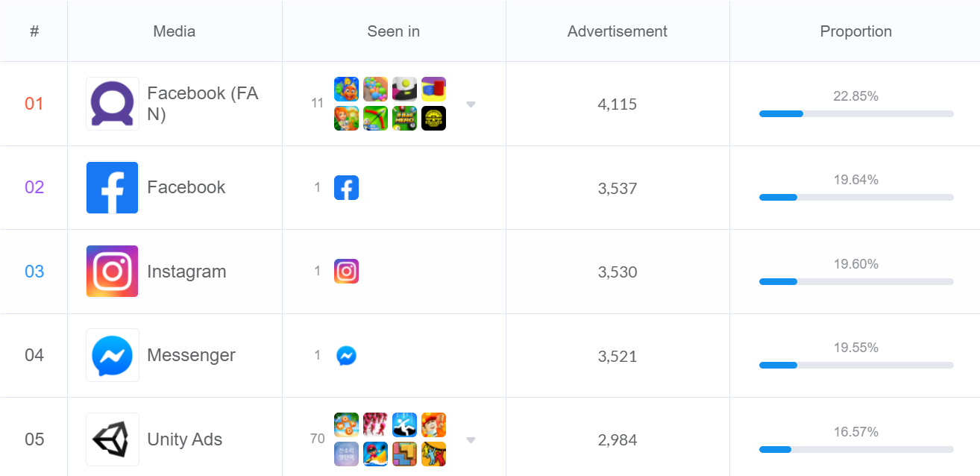This screenshot has width=980, height=476.
Task: Click the Facebook (FAN) media logo
Action: (112, 104)
